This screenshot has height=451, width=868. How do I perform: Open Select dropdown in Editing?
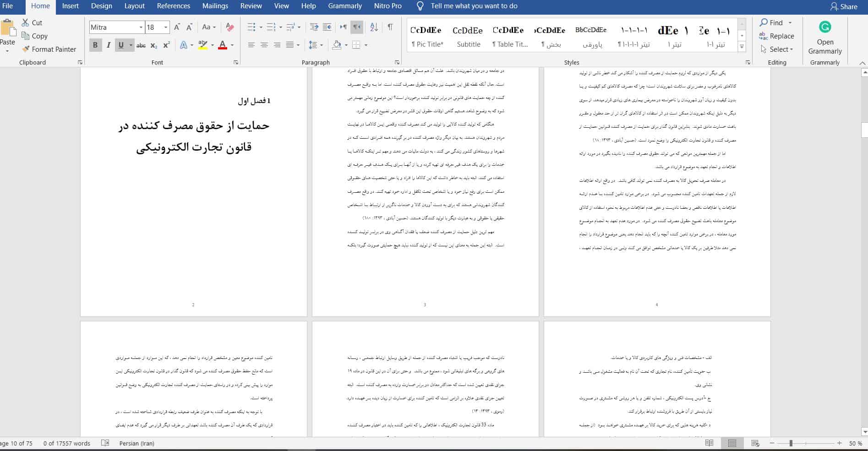tap(776, 49)
